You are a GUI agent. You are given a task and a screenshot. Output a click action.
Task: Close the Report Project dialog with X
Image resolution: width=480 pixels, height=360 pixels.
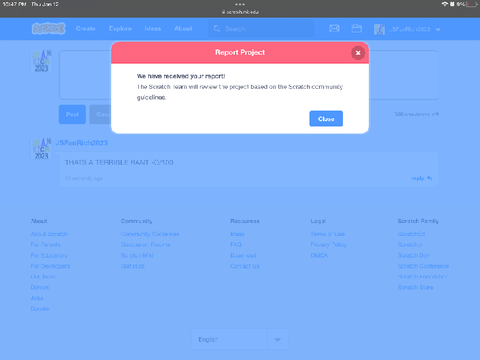[358, 53]
